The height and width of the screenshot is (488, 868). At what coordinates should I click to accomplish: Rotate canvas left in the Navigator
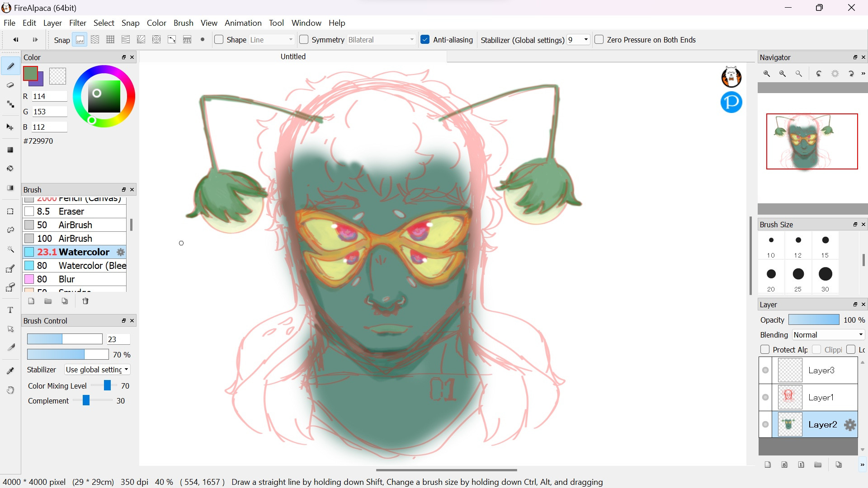(x=819, y=74)
